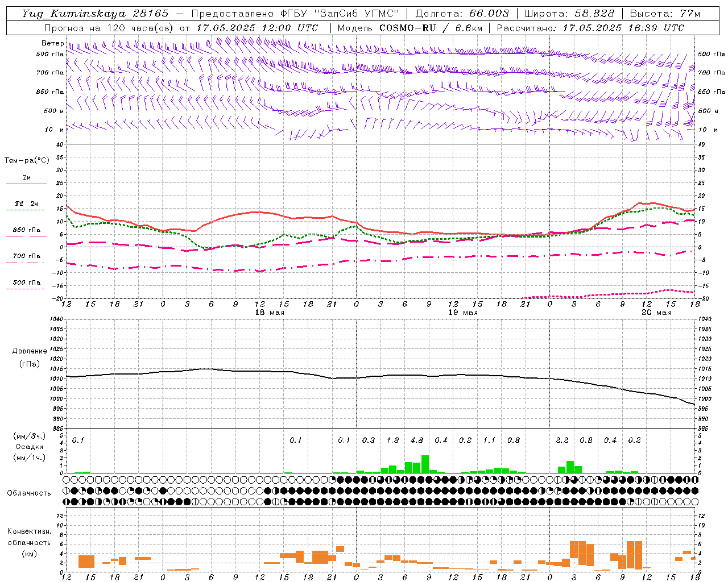Click the Ветер panel label

(x=52, y=43)
